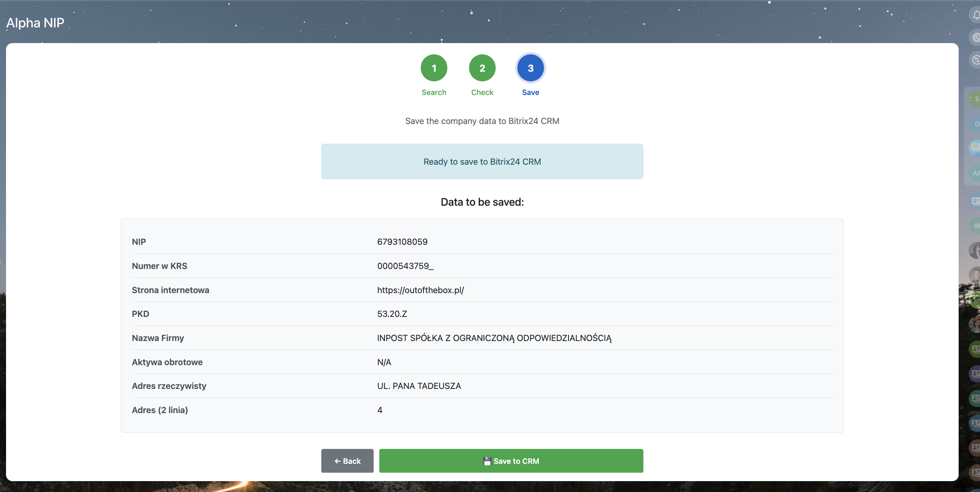Go to step 2 Check circle
Image resolution: width=980 pixels, height=492 pixels.
pyautogui.click(x=482, y=68)
